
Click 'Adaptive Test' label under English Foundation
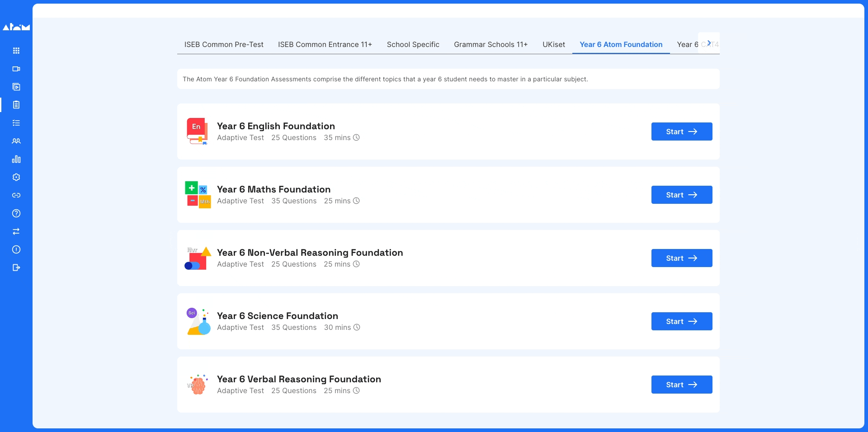(x=241, y=137)
